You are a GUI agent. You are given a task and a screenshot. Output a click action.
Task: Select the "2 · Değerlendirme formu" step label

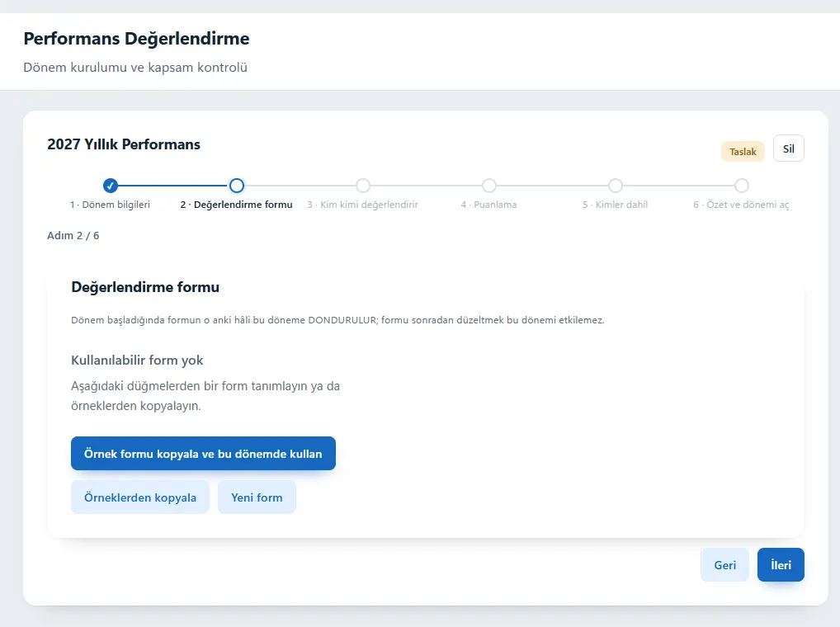(x=237, y=205)
